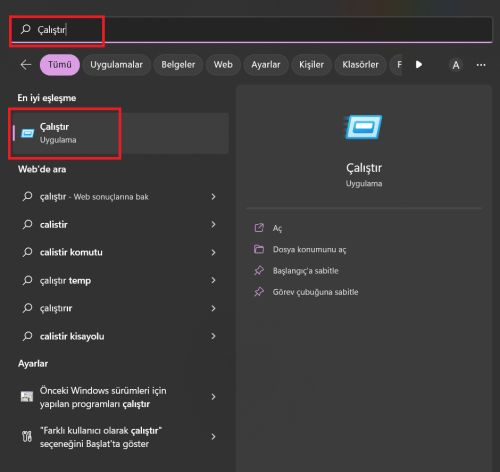500x472 pixels.
Task: Select the 'calistir' web suggestion
Action: pyautogui.click(x=120, y=225)
